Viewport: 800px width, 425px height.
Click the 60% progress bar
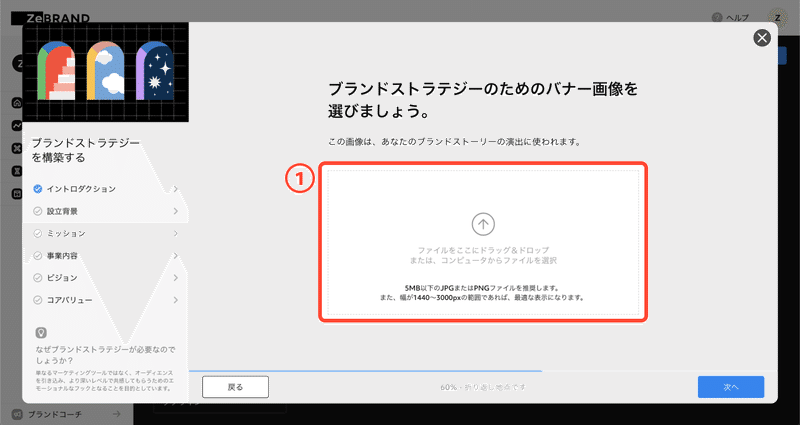365,371
